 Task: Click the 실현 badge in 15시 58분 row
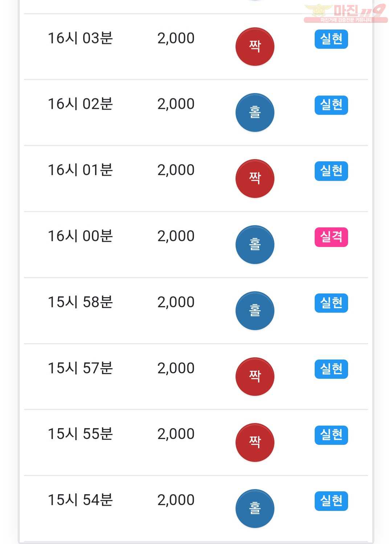331,303
